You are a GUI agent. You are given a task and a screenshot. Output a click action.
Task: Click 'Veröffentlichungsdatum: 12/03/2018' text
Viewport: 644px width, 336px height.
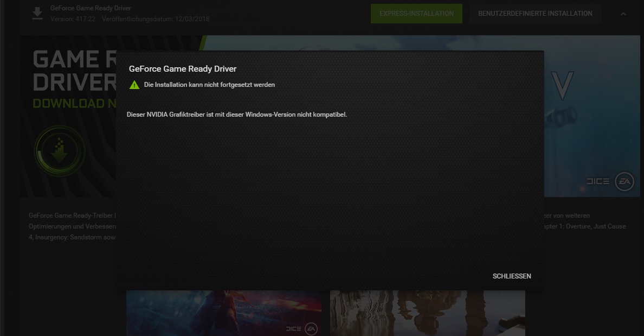point(156,19)
